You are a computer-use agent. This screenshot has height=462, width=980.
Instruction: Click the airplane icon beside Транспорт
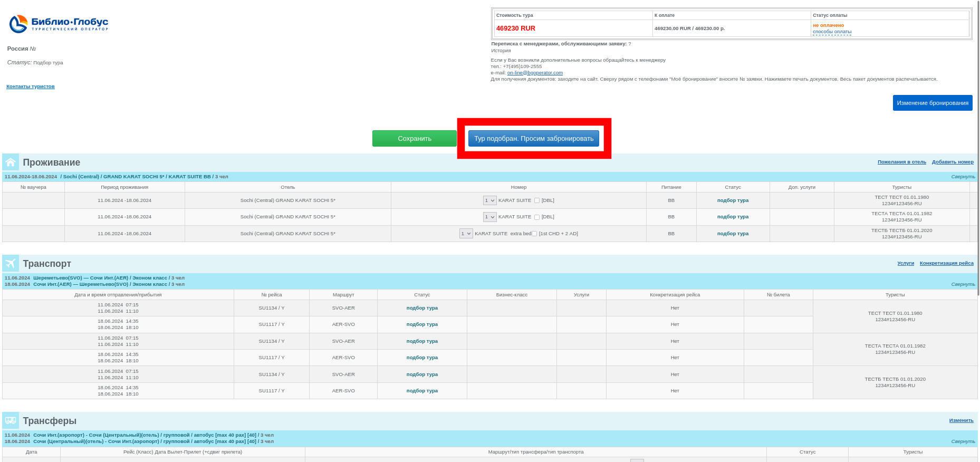(11, 264)
